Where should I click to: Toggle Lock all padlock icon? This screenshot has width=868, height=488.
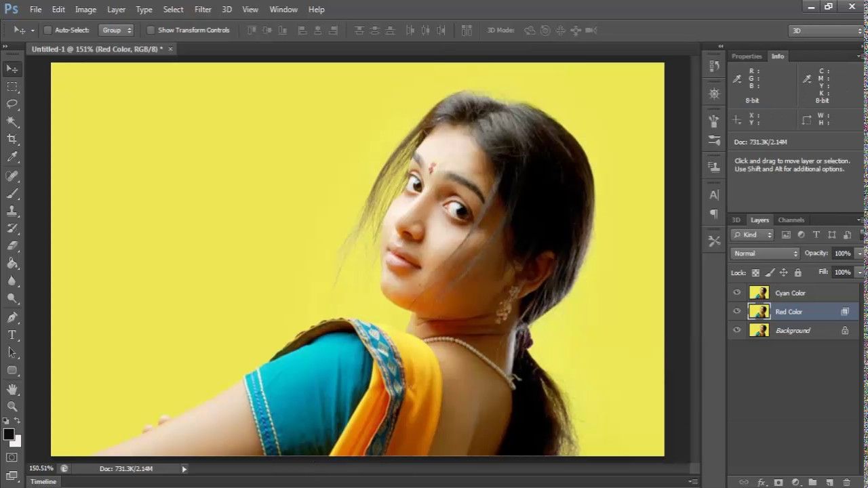tap(798, 272)
